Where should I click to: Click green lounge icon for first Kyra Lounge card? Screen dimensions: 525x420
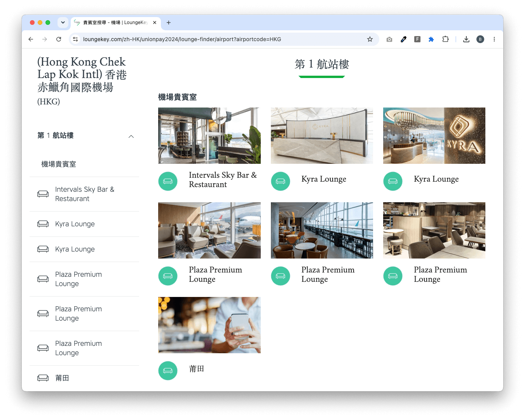pos(281,181)
